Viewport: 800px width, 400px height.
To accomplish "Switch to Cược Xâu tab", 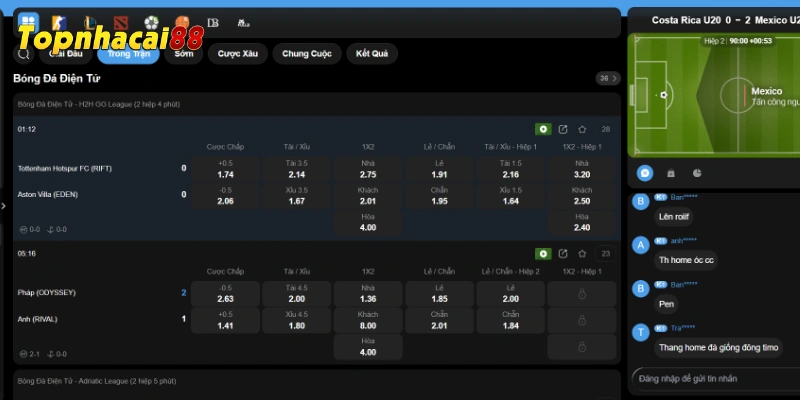I will tap(238, 54).
